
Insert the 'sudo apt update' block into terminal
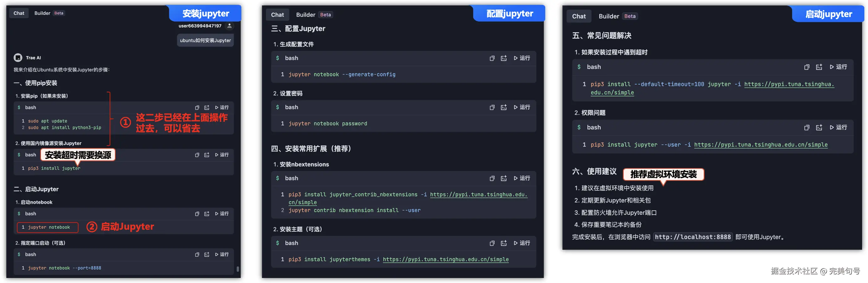point(207,107)
